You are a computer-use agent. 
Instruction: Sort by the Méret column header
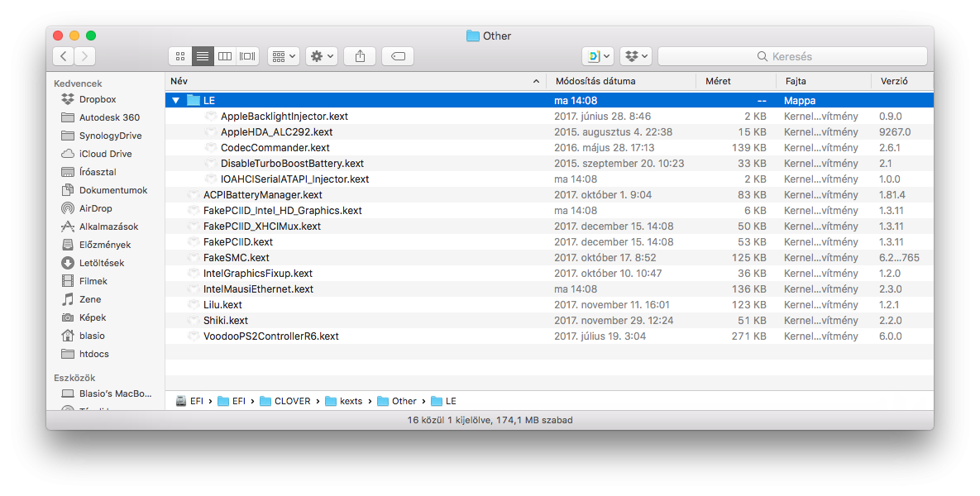coord(736,81)
